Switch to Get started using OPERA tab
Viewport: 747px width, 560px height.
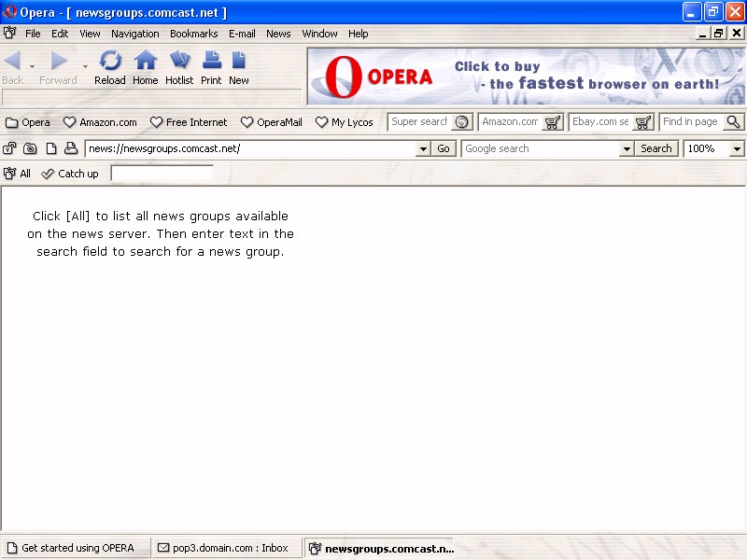tap(76, 548)
